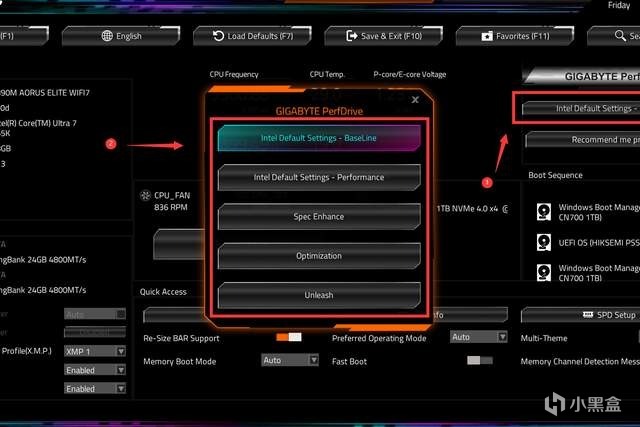
Task: Click the Save & Exit door icon
Action: (351, 36)
